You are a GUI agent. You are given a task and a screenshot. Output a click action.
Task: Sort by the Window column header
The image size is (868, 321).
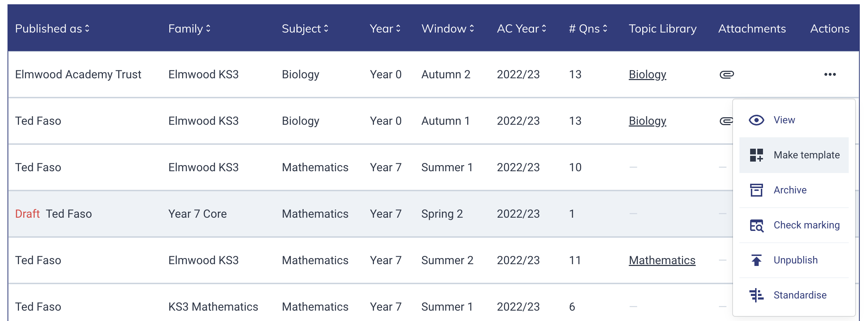[448, 29]
